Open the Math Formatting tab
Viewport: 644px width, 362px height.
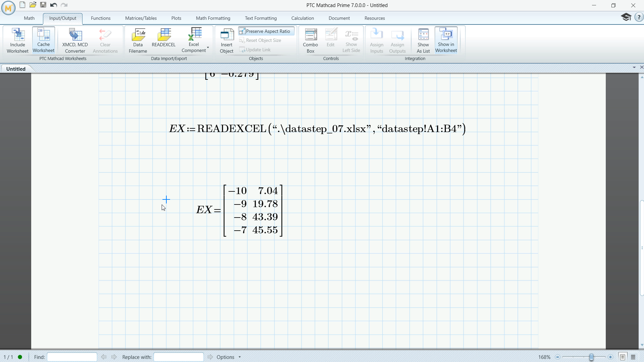pyautogui.click(x=213, y=18)
